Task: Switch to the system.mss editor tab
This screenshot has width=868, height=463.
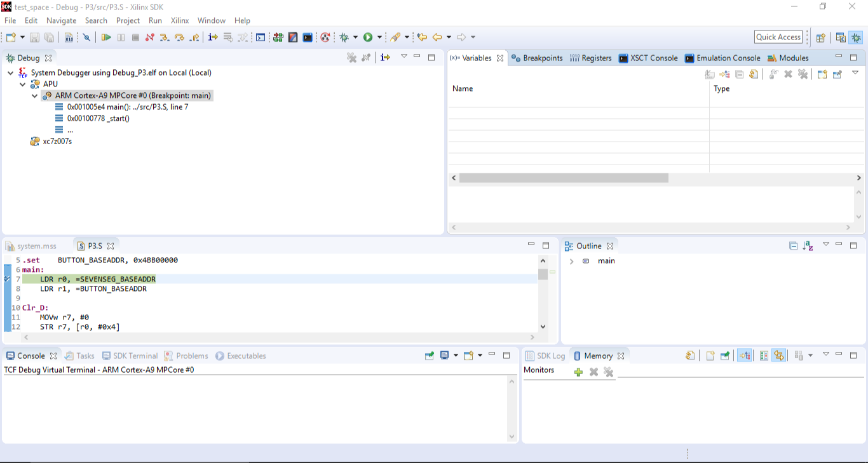Action: click(x=31, y=246)
